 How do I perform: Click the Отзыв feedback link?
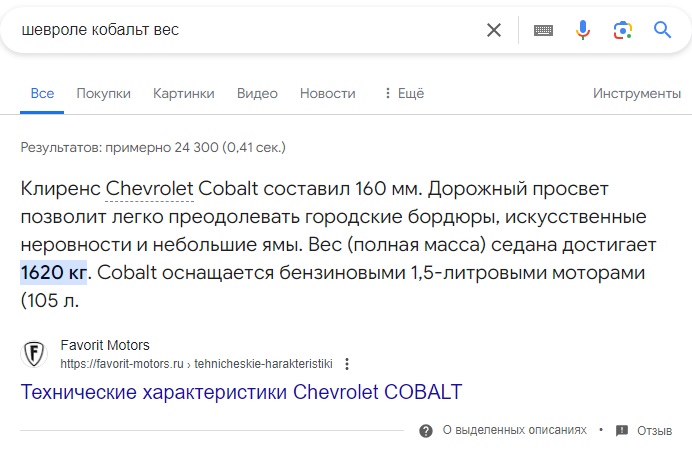(654, 430)
